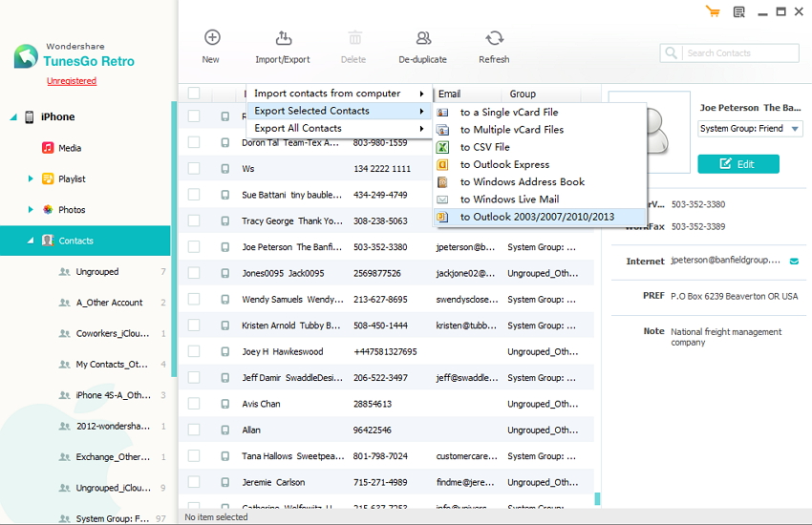Open the Import/Export toolbar icon
The image size is (812, 525).
[x=283, y=38]
